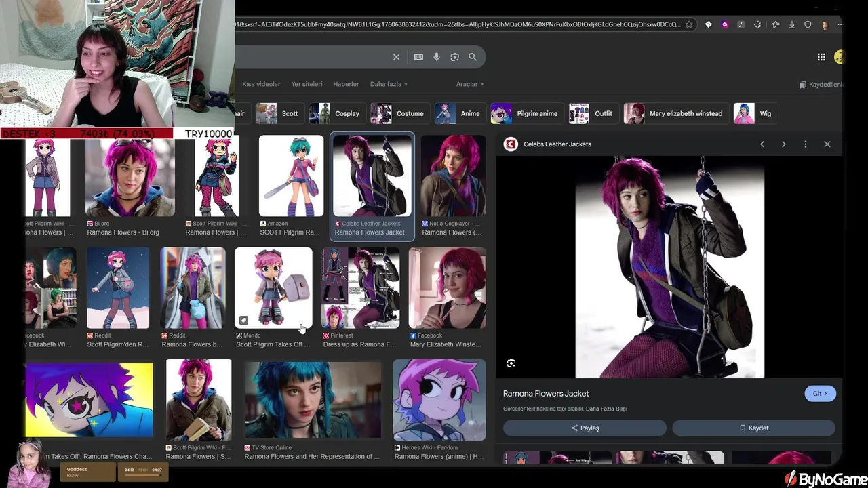Expand the Daha fazla dropdown
This screenshot has width=868, height=488.
click(x=389, y=84)
